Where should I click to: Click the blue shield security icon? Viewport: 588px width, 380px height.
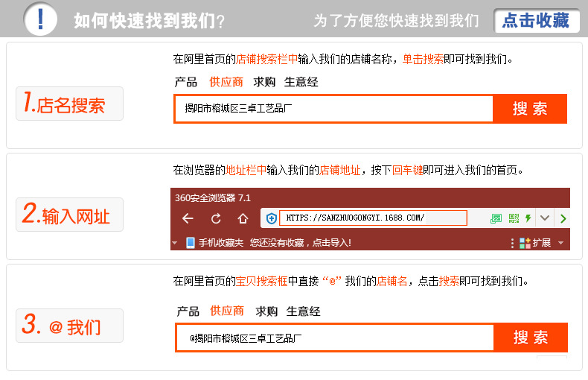pos(272,218)
